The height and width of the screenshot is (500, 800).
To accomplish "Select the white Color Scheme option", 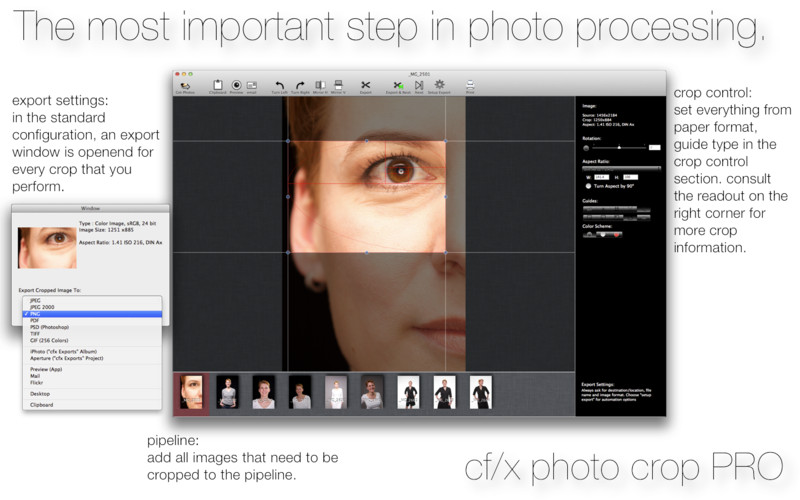I will point(603,235).
